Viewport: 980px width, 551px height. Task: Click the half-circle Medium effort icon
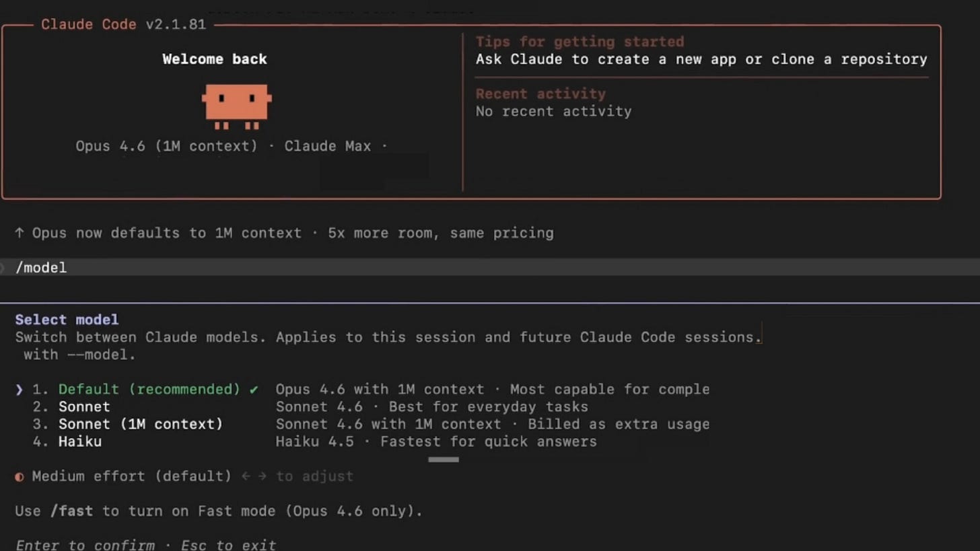(20, 476)
